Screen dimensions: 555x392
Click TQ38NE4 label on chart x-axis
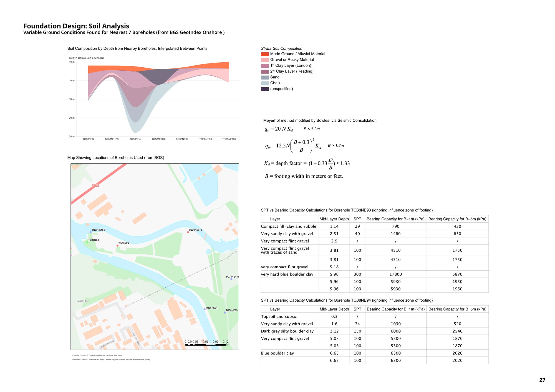pyautogui.click(x=135, y=139)
